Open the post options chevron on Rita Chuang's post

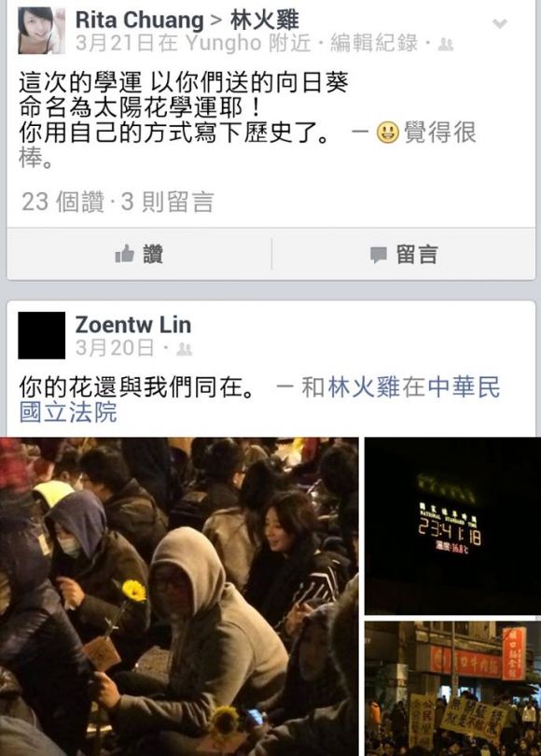tap(500, 23)
